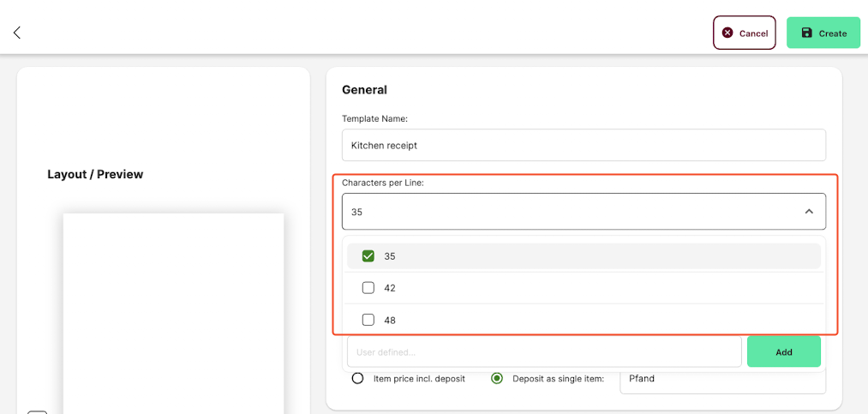Viewport: 868px width, 414px height.
Task: Click the Pfand deposit name field
Action: coord(722,379)
